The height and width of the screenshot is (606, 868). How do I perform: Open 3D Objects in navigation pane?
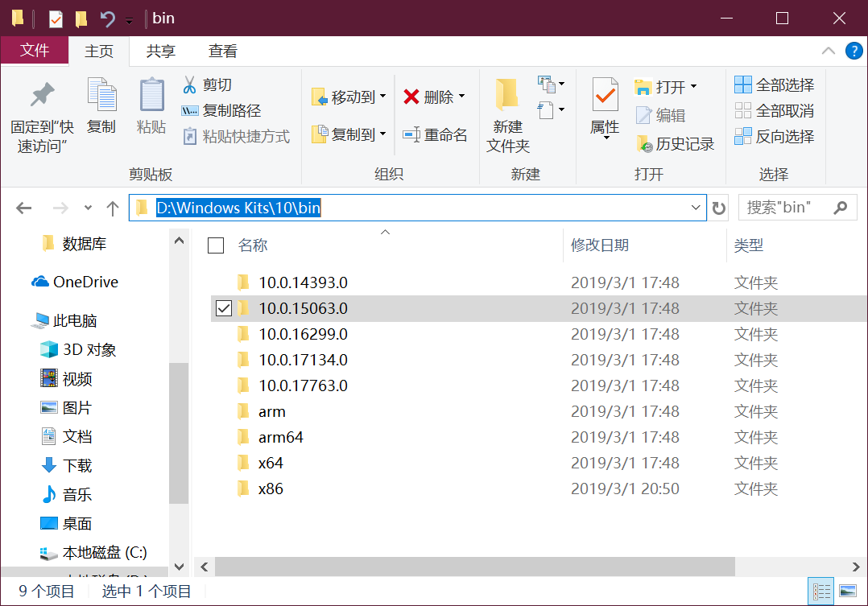tap(79, 350)
